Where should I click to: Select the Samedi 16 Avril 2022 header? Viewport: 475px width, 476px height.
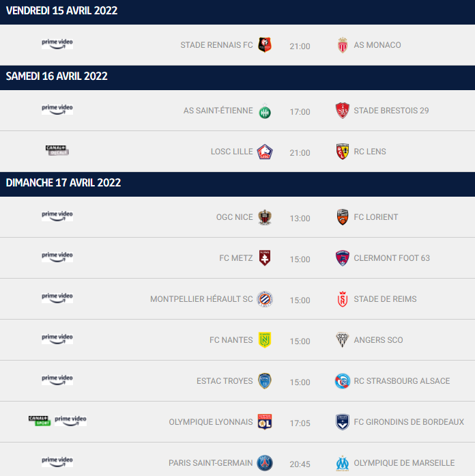[237, 77]
